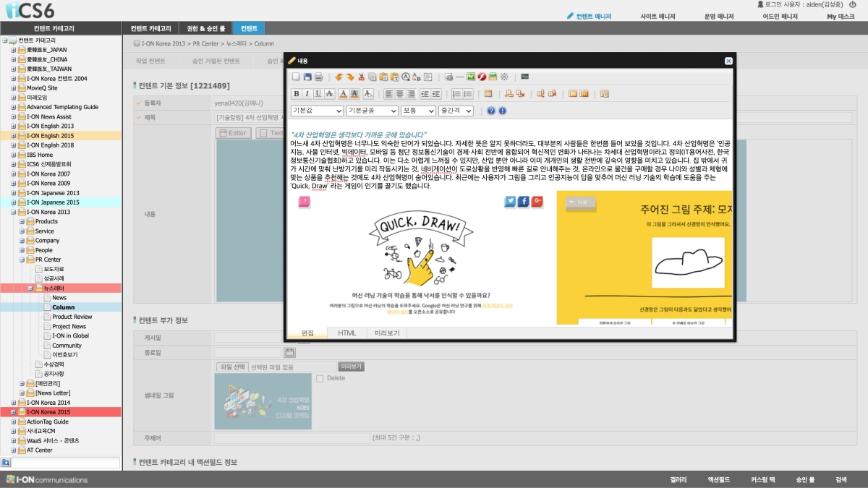The height and width of the screenshot is (488, 868).
Task: Collapse the I-ON Korea 2013 tree node
Action: pos(13,212)
